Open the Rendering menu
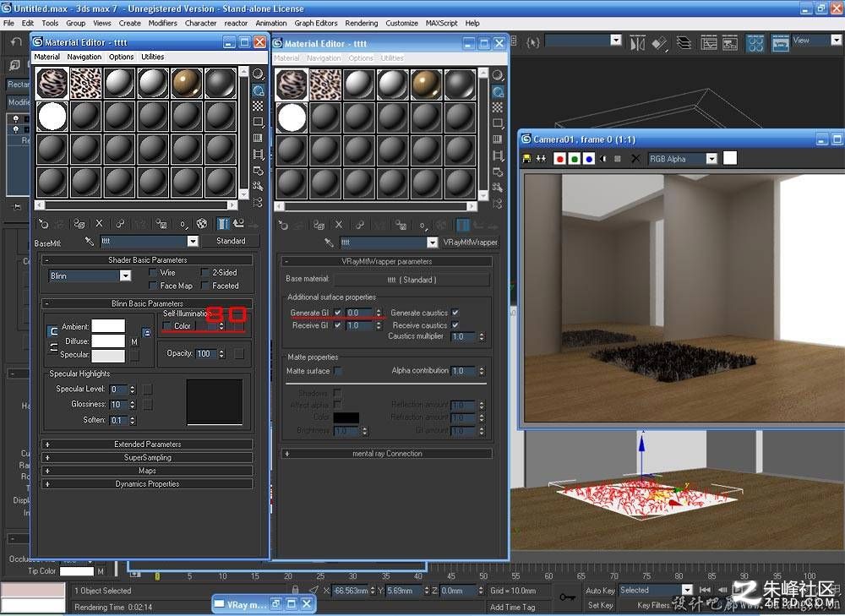This screenshot has height=616, width=845. coord(361,23)
